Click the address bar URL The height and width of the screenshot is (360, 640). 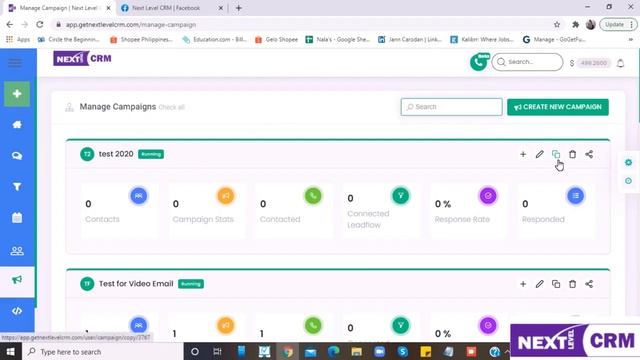[x=131, y=24]
